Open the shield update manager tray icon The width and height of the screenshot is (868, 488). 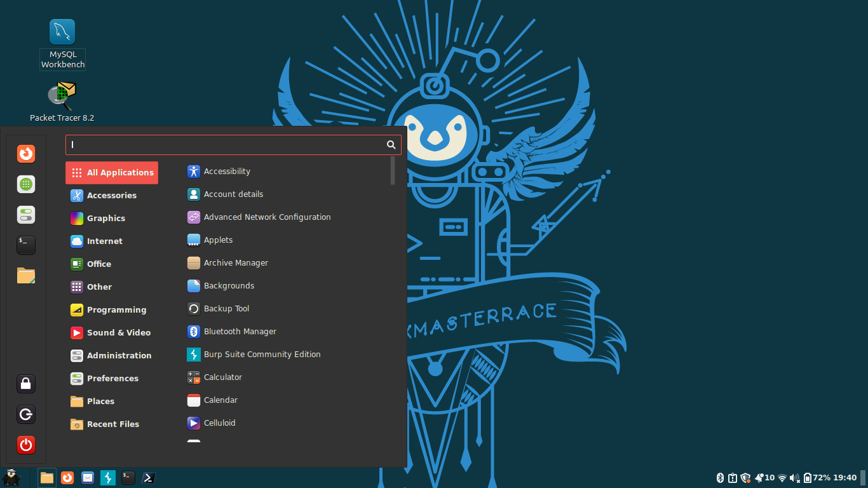click(x=745, y=478)
